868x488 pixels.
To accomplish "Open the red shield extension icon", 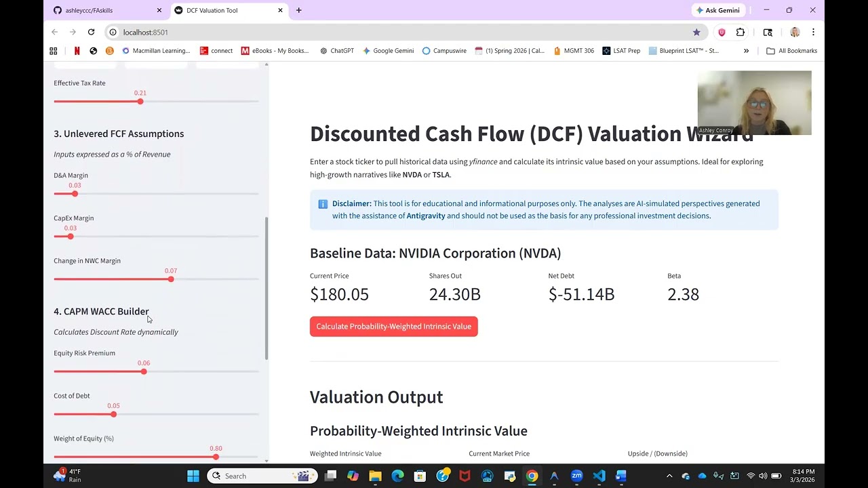I will (x=722, y=32).
